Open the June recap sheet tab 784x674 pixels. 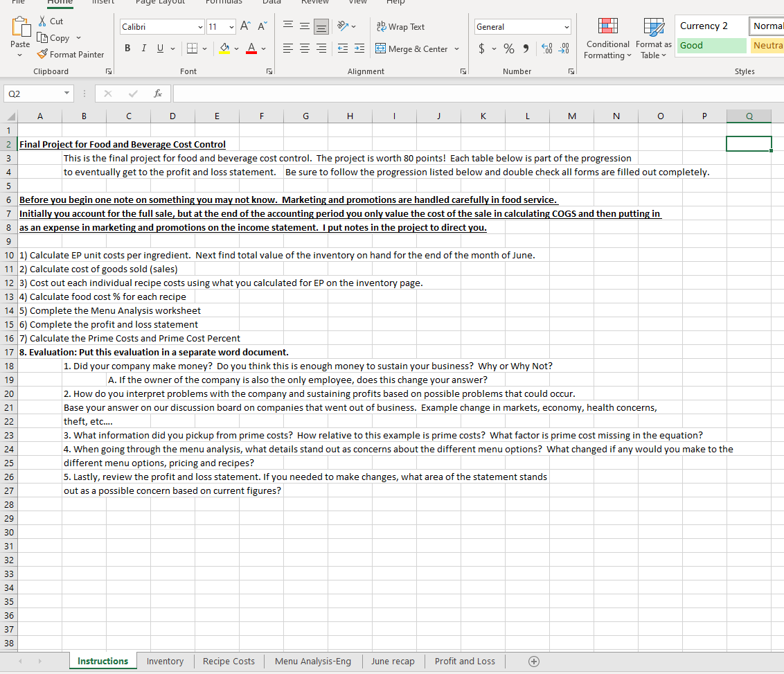[393, 661]
